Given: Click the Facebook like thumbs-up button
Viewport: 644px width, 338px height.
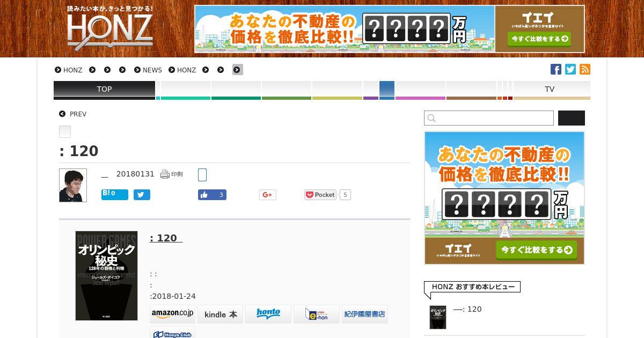Looking at the screenshot, I should point(212,195).
